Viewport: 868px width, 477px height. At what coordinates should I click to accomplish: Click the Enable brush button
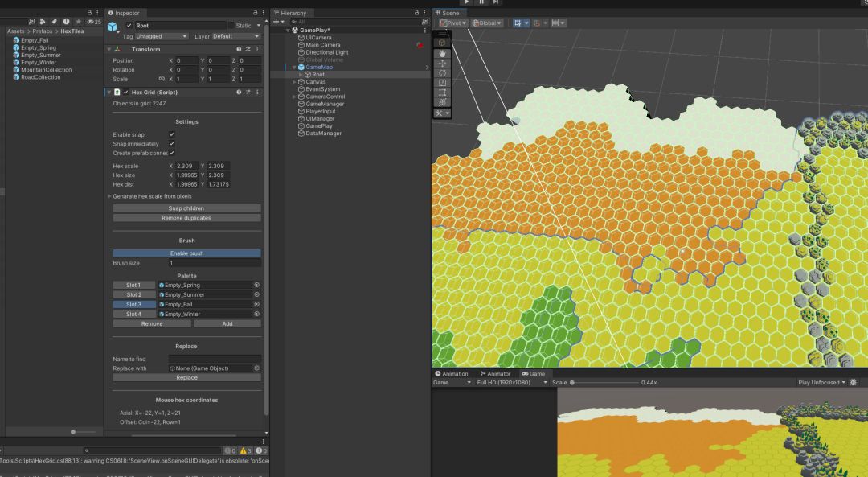186,253
